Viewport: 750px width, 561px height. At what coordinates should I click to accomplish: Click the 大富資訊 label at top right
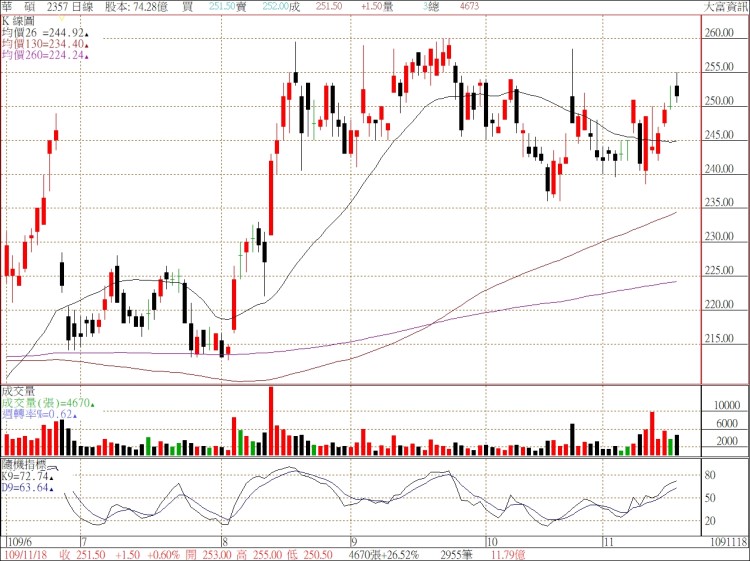(x=725, y=6)
